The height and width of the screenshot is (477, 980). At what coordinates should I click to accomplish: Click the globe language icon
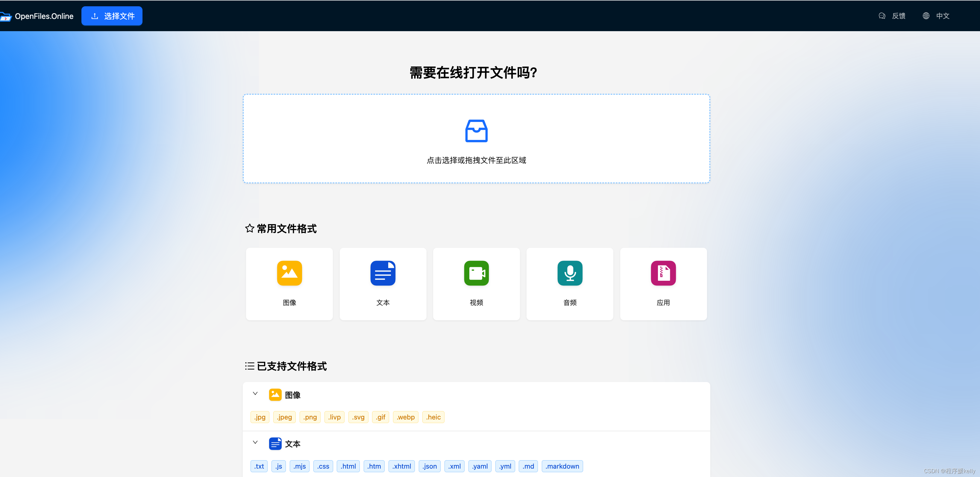[926, 16]
